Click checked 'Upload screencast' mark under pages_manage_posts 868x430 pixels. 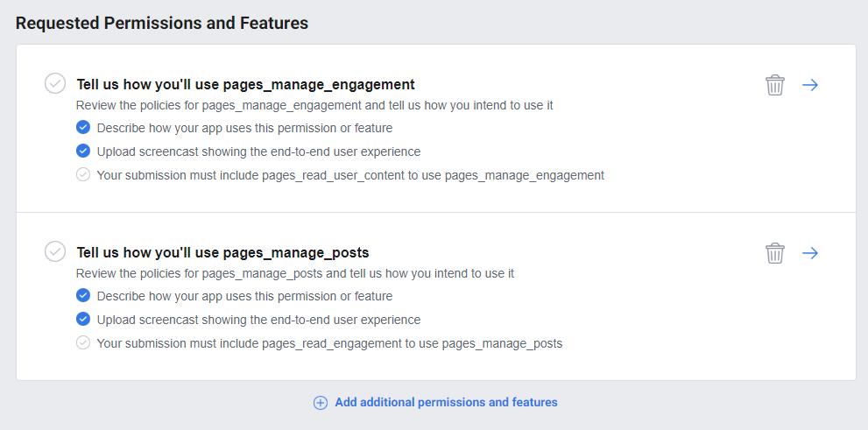pos(83,319)
